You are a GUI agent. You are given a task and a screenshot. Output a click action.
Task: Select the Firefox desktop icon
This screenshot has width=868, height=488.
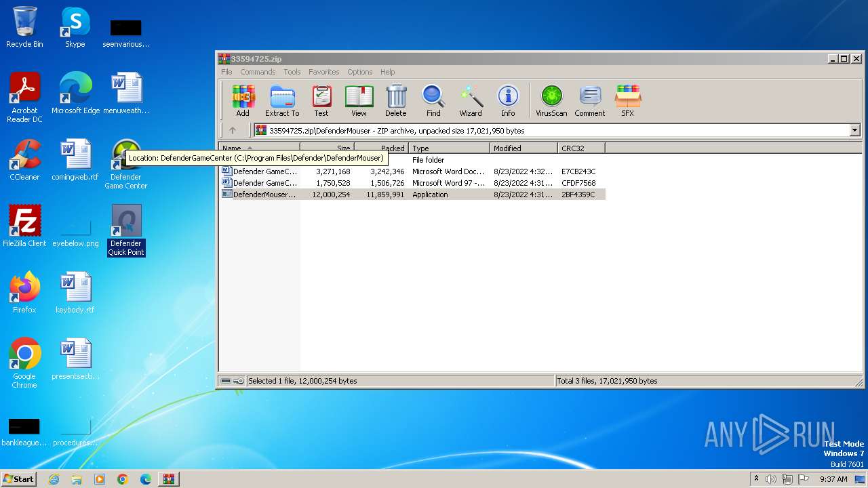tap(24, 292)
